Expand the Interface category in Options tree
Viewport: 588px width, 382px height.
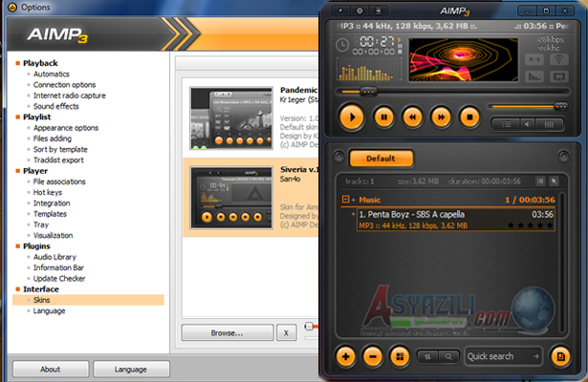41,289
